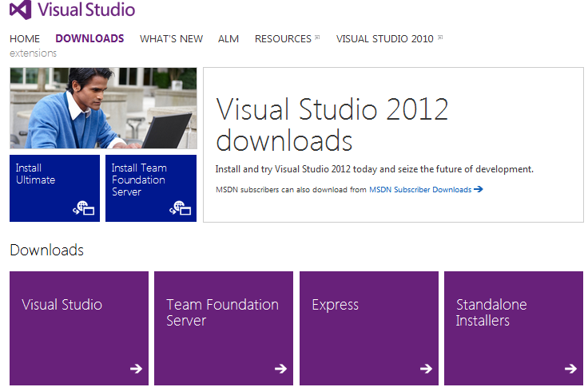Open the HOME navigation item
588x387 pixels.
point(25,38)
